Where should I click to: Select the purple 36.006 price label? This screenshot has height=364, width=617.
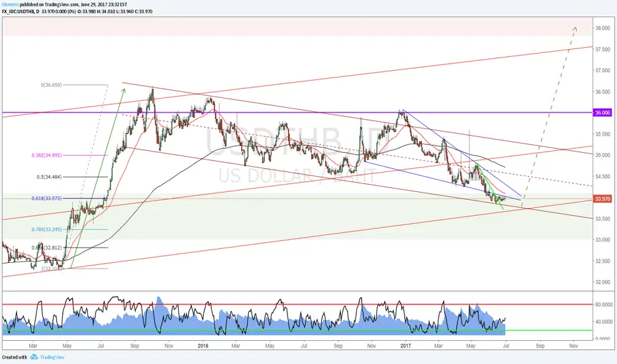602,113
